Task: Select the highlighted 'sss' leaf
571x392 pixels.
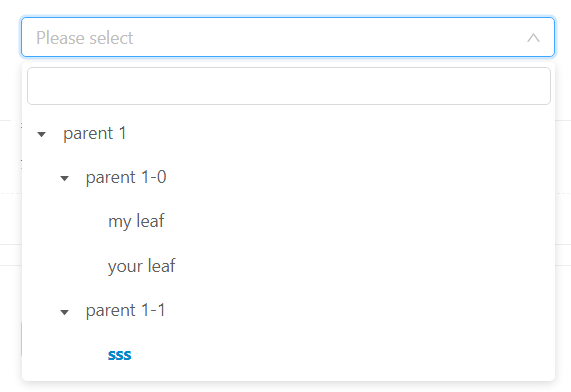Action: tap(119, 355)
